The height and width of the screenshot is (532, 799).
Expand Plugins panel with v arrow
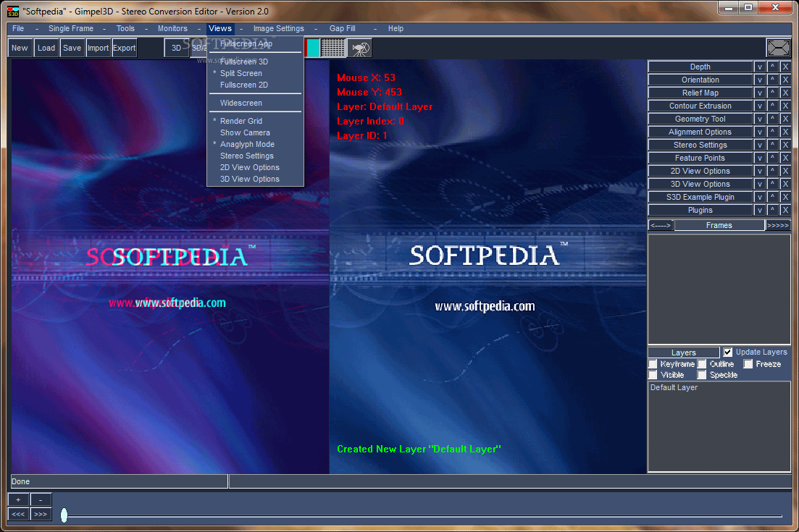[x=760, y=210]
